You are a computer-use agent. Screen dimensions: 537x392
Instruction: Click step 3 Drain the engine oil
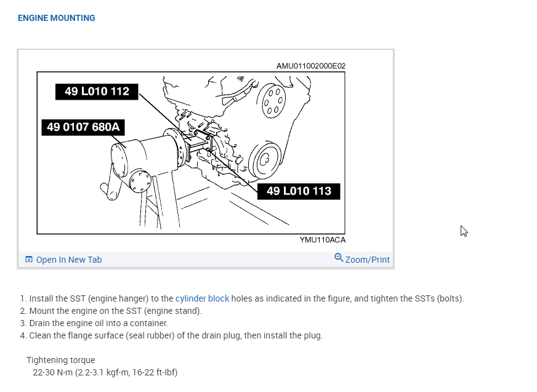pos(99,323)
